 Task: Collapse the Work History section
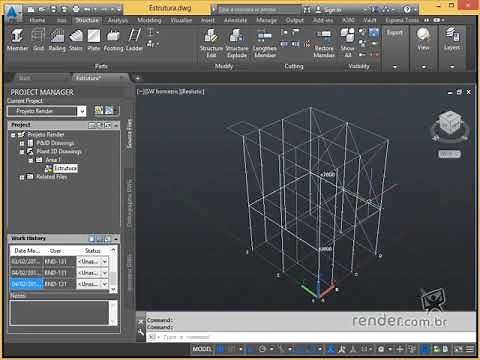(116, 239)
